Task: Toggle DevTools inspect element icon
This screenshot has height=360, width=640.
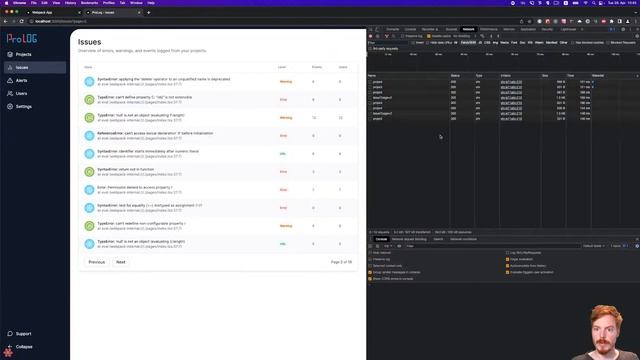Action: pos(371,29)
